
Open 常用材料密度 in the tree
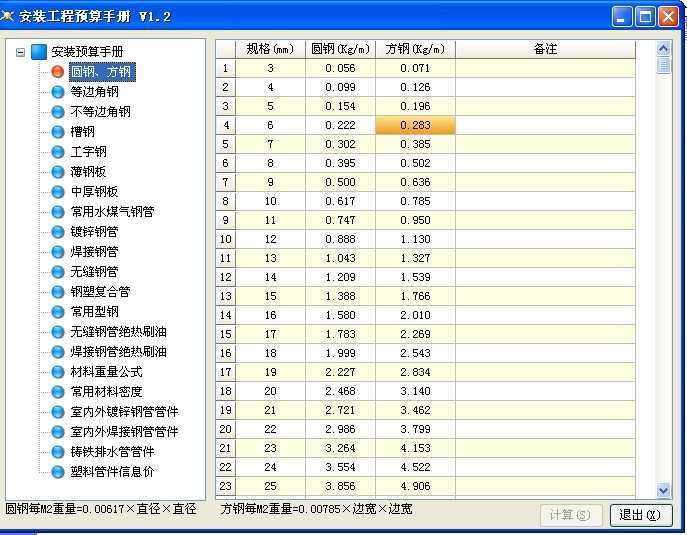coord(106,392)
